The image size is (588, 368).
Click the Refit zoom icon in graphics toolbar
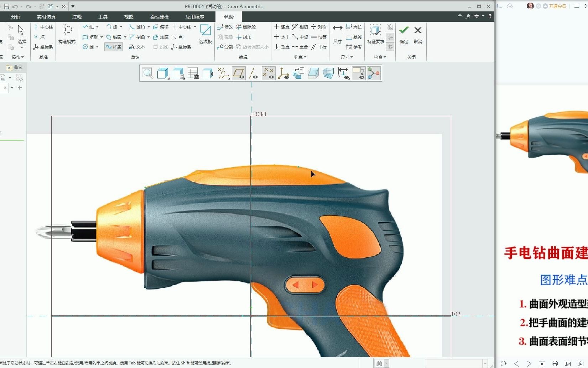coord(147,73)
